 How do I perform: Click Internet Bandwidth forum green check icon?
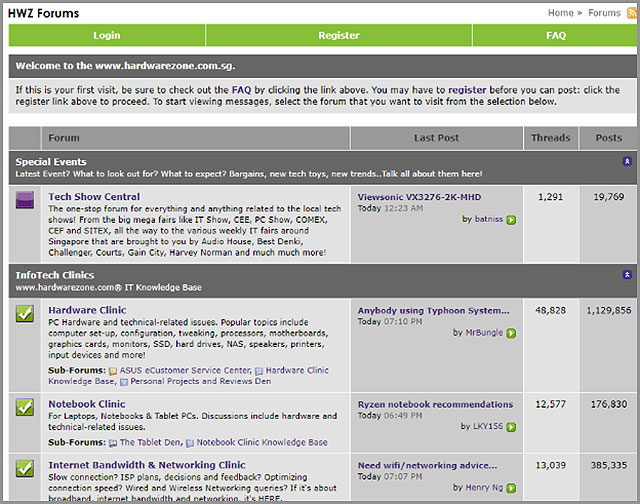[x=26, y=467]
